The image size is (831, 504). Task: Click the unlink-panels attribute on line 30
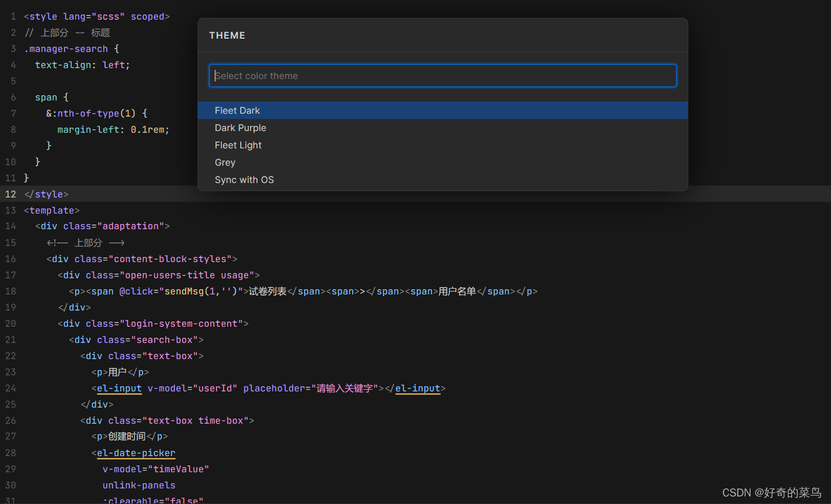pyautogui.click(x=139, y=485)
